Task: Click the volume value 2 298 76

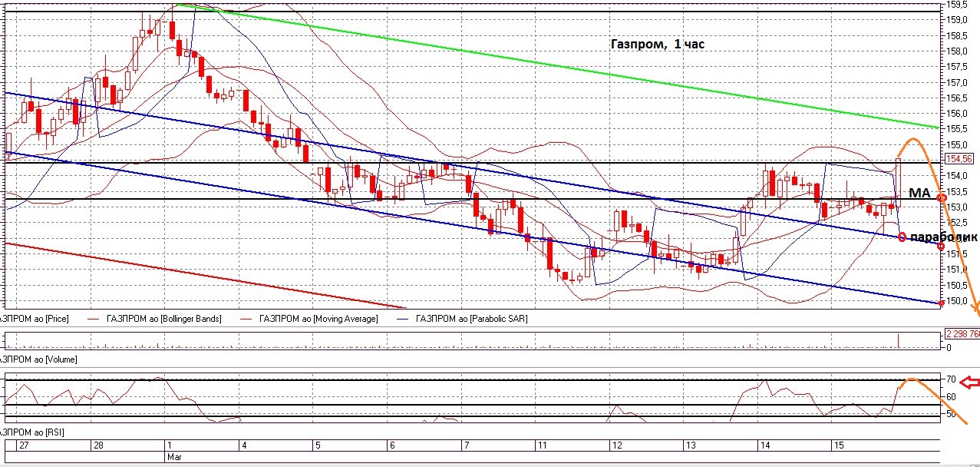Action: pyautogui.click(x=962, y=334)
